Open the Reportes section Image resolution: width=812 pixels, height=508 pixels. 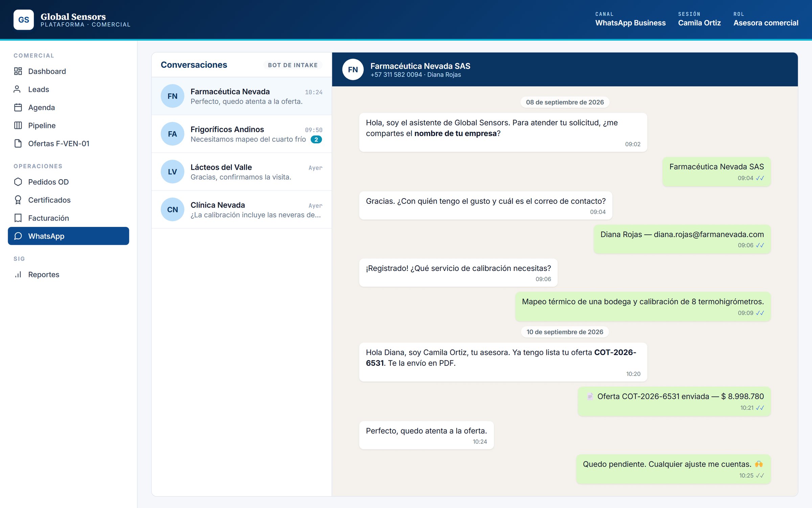coord(68,274)
